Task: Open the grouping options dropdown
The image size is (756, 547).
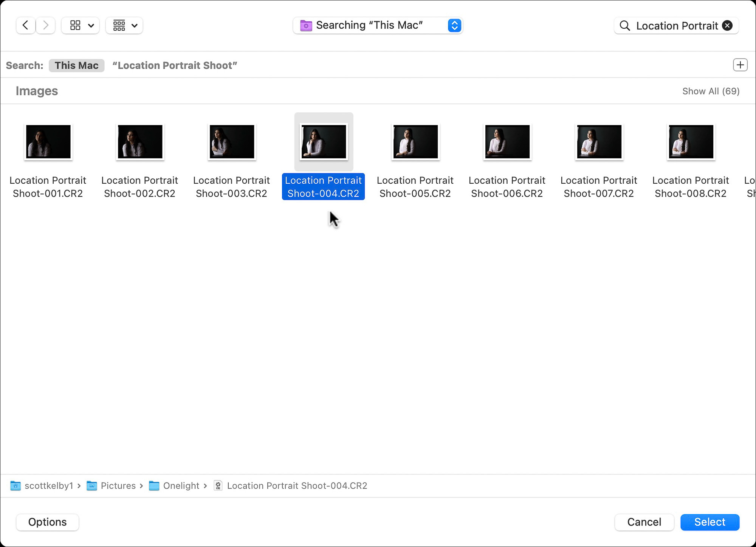Action: tap(124, 25)
